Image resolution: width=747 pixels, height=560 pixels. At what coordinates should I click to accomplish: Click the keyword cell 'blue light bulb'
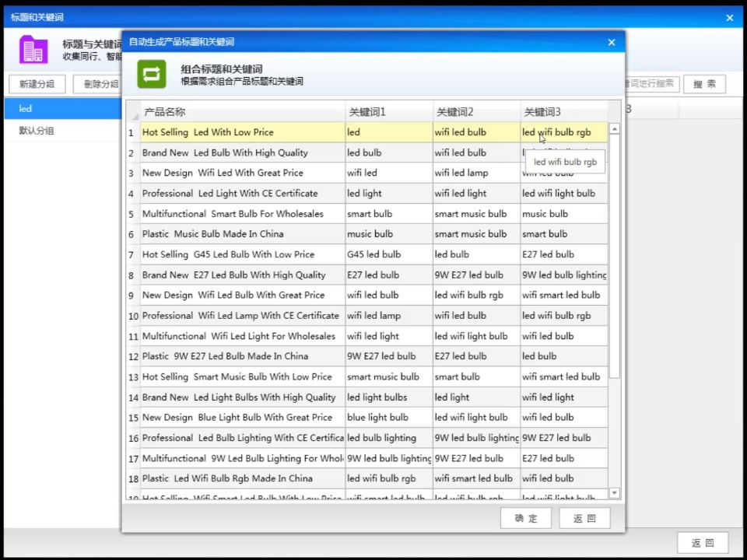(389, 417)
